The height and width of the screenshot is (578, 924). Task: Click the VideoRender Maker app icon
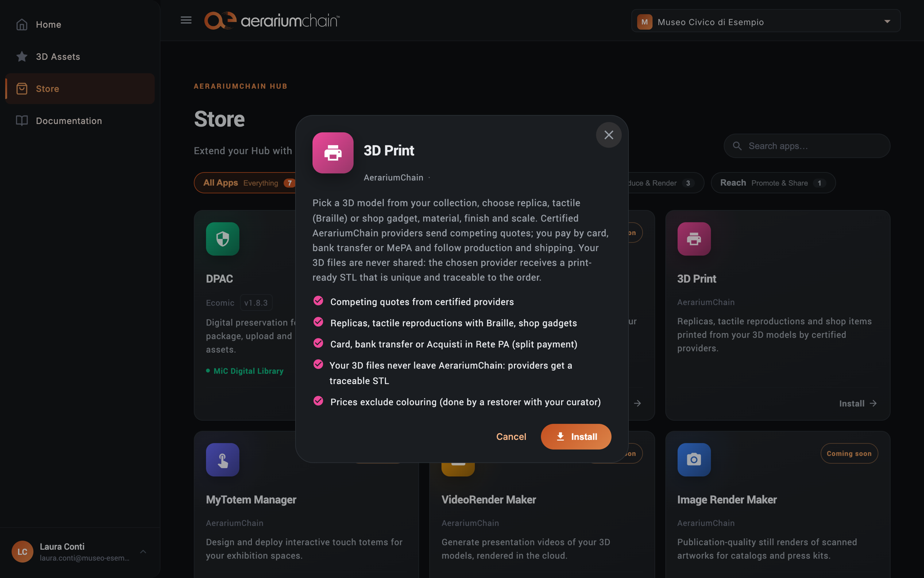[x=458, y=469]
